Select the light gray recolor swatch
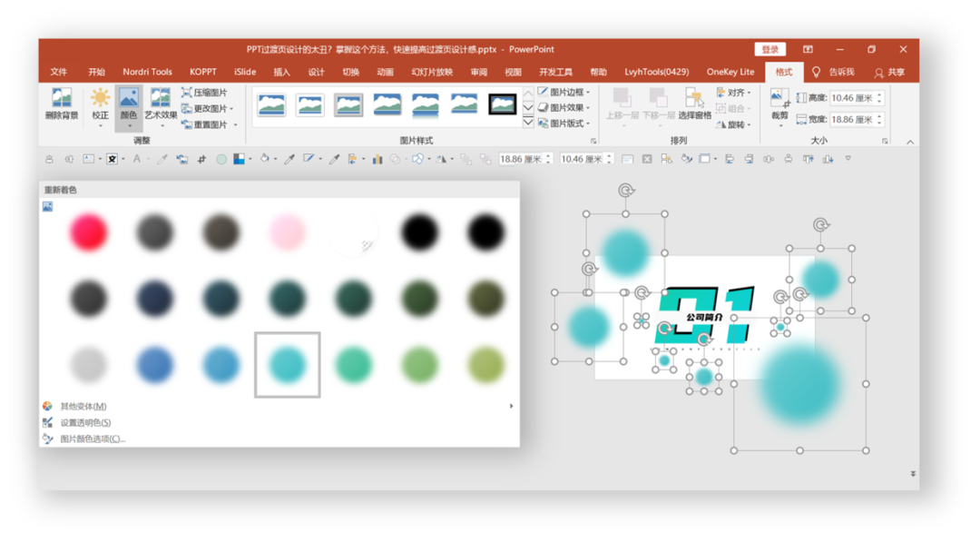 point(88,364)
